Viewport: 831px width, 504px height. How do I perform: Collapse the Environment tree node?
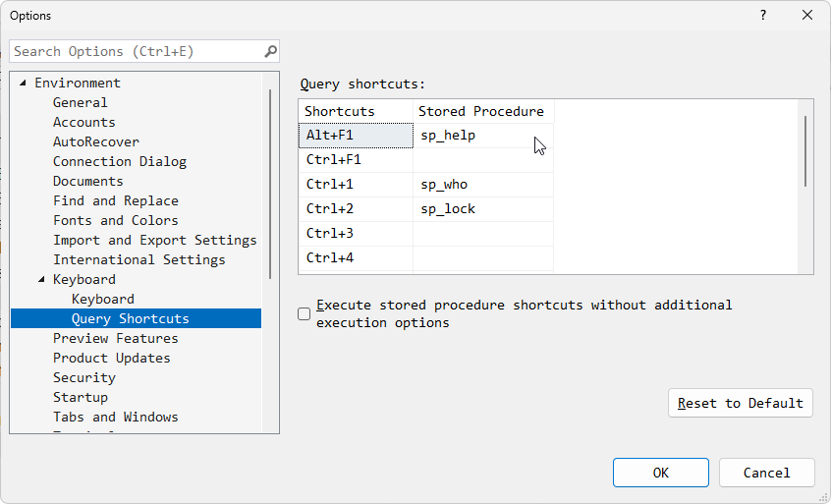point(23,83)
